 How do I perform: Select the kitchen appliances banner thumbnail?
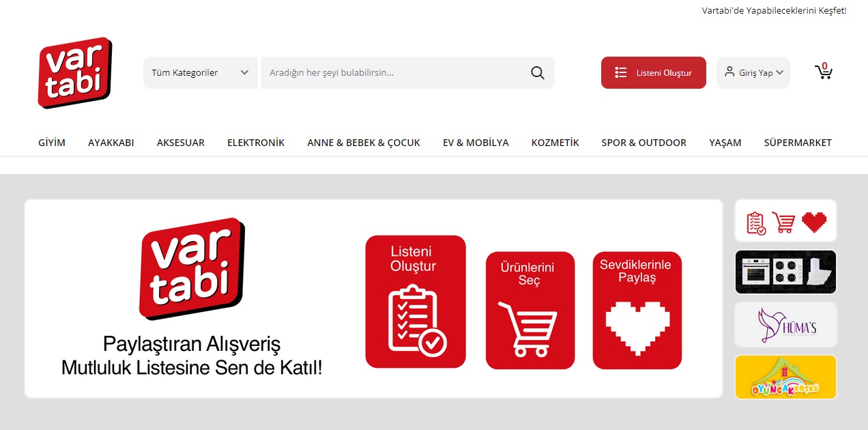click(785, 272)
